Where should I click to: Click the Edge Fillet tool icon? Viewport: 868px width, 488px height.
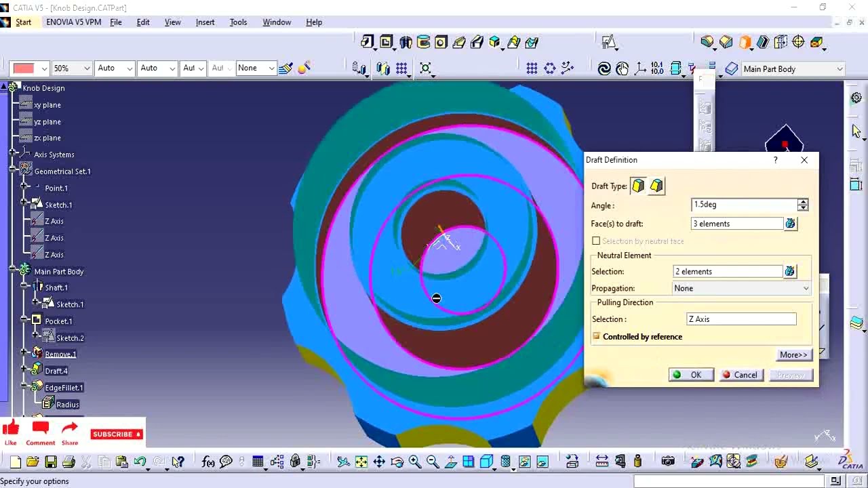point(707,43)
